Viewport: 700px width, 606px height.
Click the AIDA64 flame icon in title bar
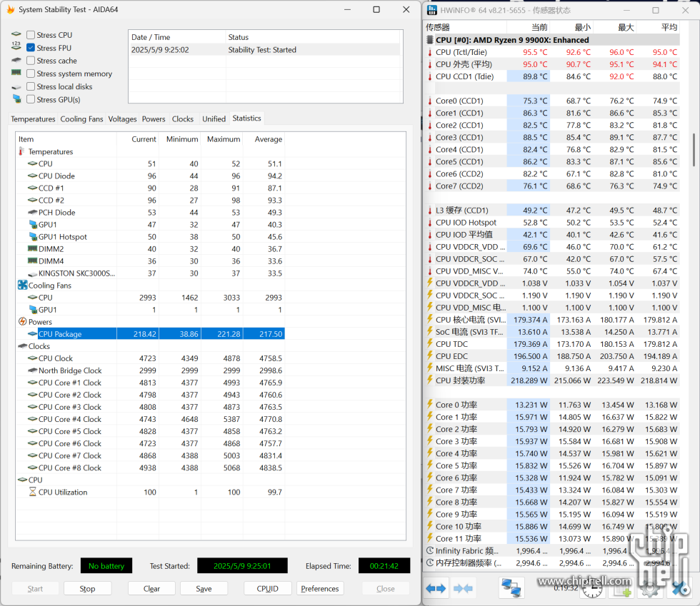[x=11, y=9]
